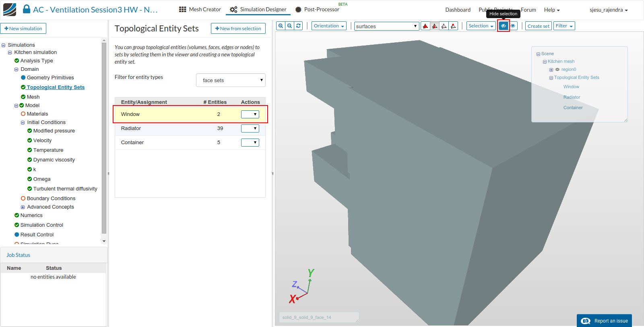The height and width of the screenshot is (327, 644).
Task: Click the blue dot beside Result Control
Action: coord(17,235)
